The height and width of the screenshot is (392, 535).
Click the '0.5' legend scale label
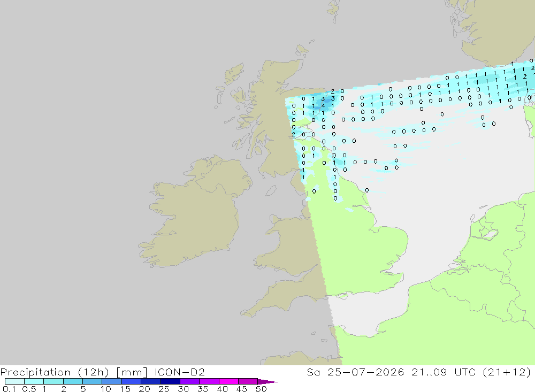(x=29, y=389)
